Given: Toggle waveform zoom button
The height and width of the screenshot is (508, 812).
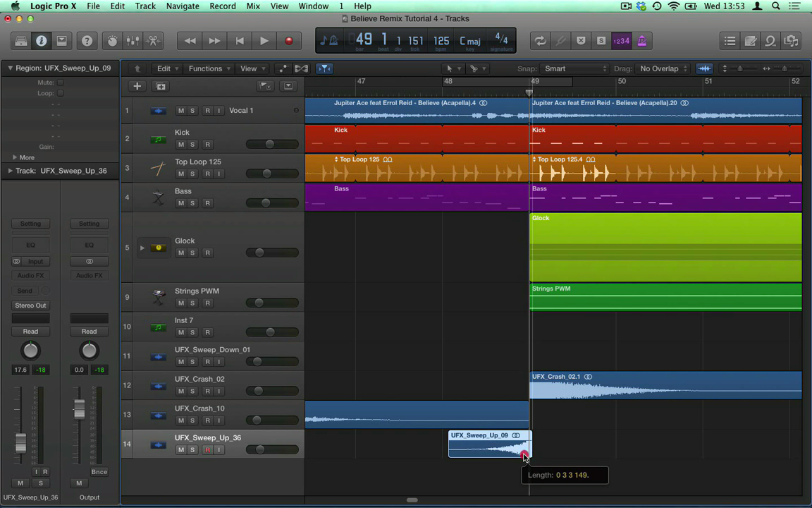Looking at the screenshot, I should coord(704,68).
